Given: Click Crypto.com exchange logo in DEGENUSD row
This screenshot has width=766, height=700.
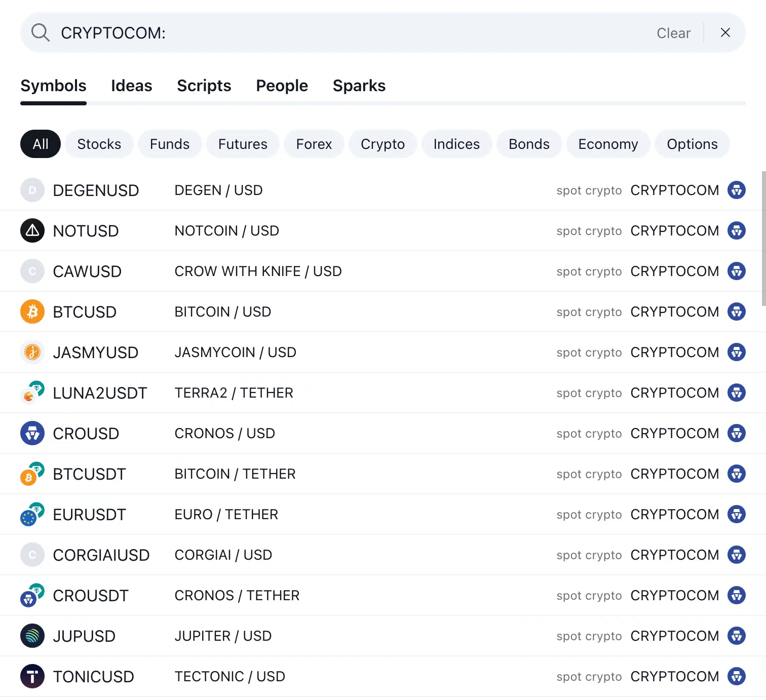Looking at the screenshot, I should click(736, 190).
